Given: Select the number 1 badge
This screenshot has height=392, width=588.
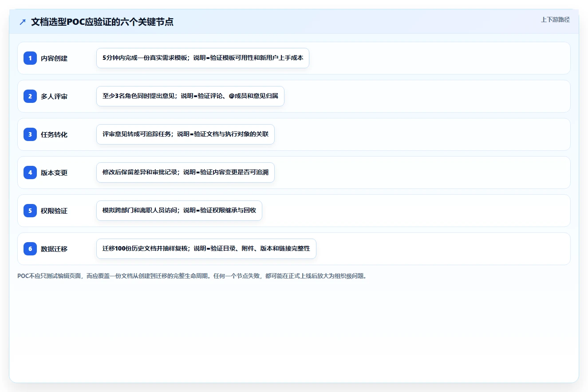Looking at the screenshot, I should pos(30,58).
